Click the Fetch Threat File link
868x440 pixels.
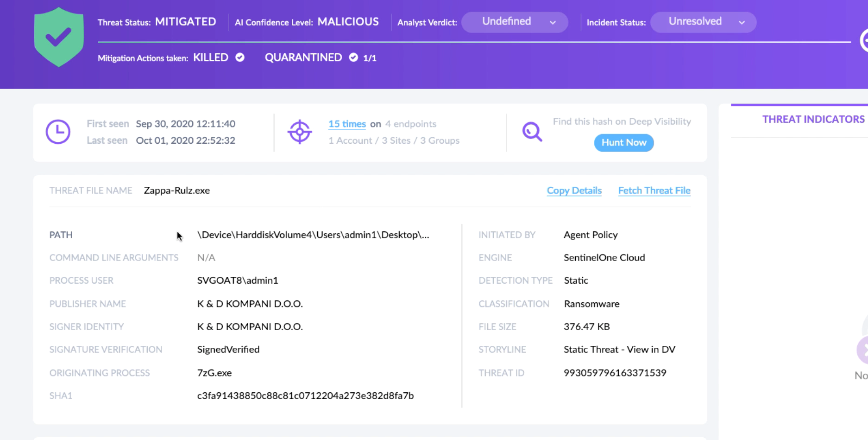654,190
